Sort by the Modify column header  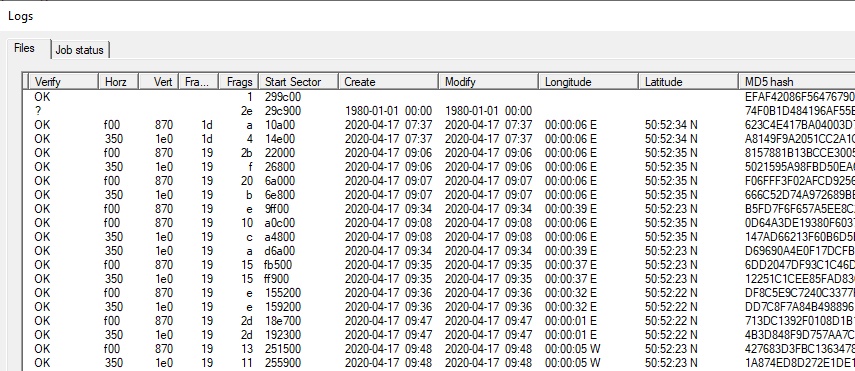(489, 81)
